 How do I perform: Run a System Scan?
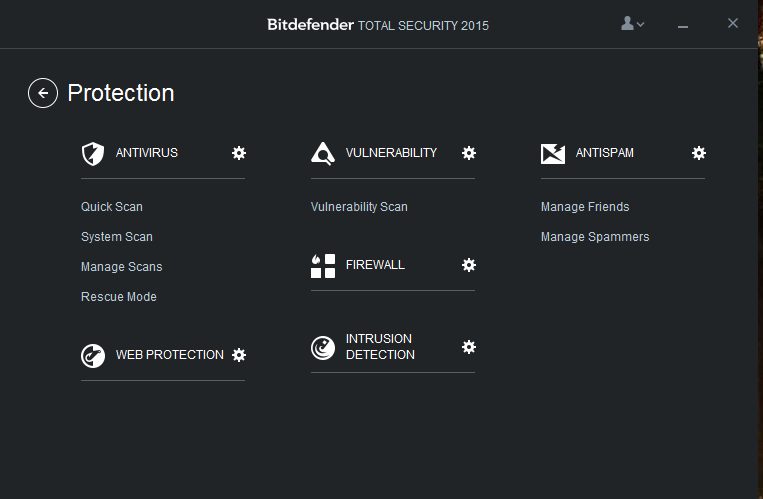coord(117,237)
